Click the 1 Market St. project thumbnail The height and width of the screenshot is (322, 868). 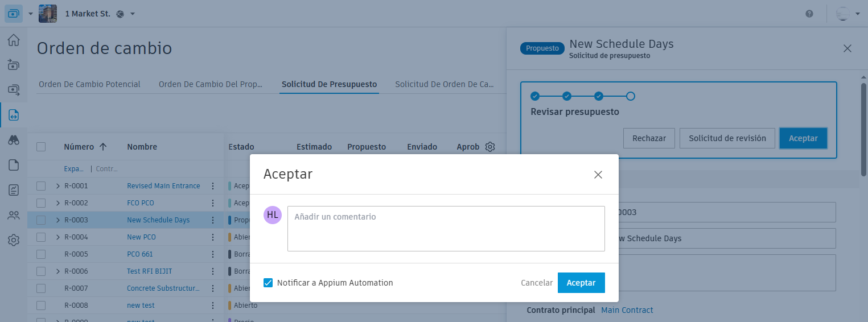(x=48, y=14)
